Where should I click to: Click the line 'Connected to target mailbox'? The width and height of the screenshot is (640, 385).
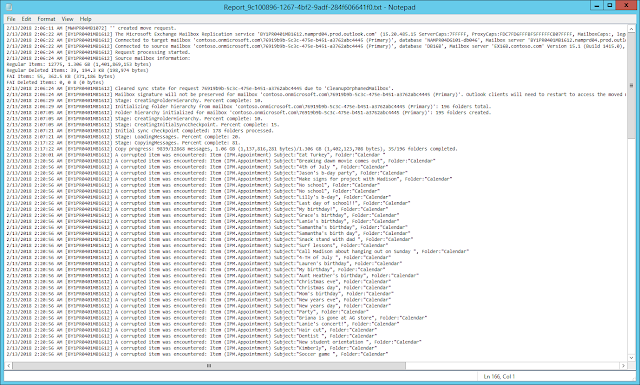316,40
